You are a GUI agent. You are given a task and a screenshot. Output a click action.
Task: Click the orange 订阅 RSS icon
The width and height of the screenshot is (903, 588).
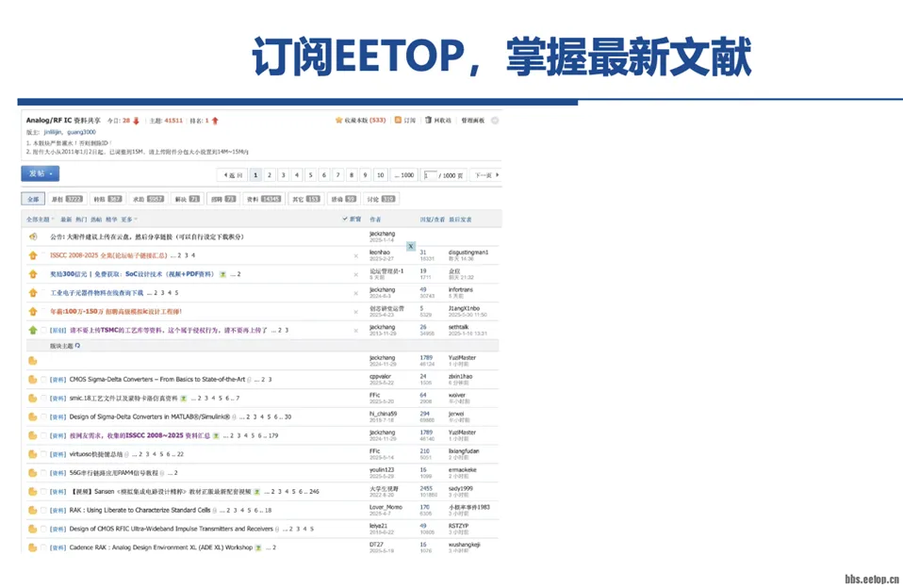pos(398,121)
